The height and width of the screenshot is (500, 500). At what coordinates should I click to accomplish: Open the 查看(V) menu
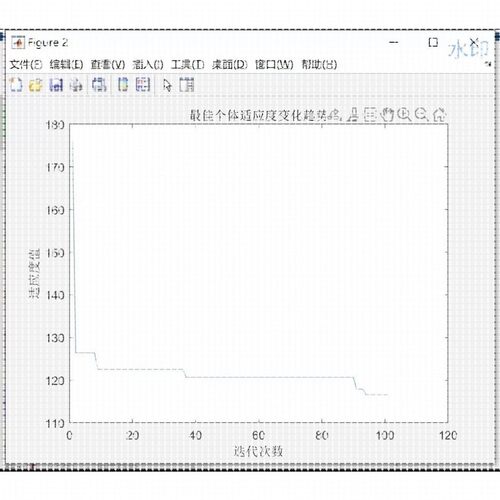click(x=108, y=65)
